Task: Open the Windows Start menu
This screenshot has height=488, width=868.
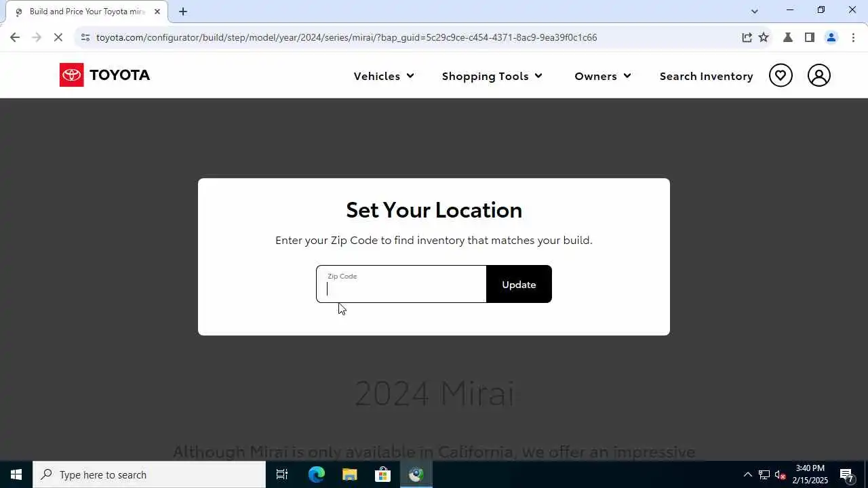Action: pyautogui.click(x=16, y=474)
